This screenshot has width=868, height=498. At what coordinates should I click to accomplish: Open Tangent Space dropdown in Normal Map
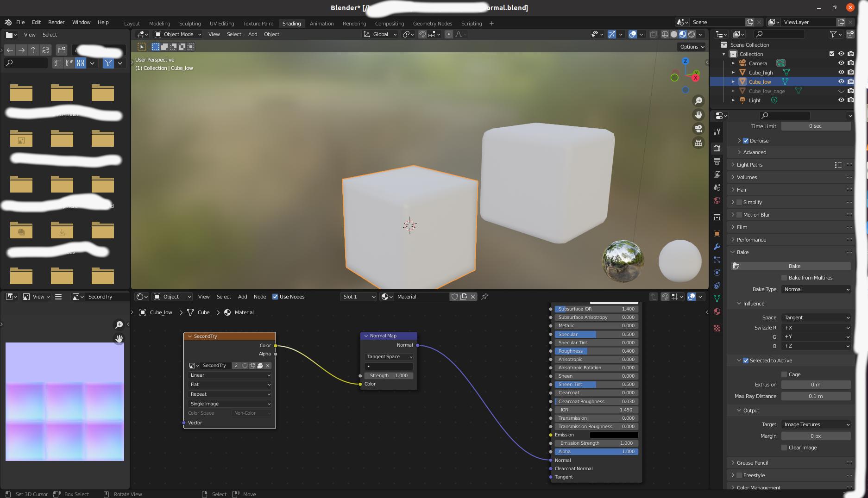point(389,357)
